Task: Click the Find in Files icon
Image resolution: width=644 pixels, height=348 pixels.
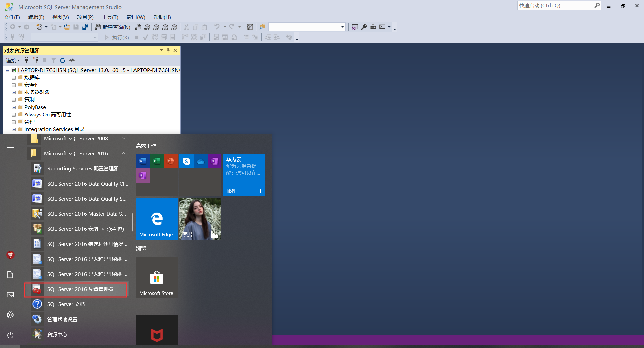Action: point(262,27)
